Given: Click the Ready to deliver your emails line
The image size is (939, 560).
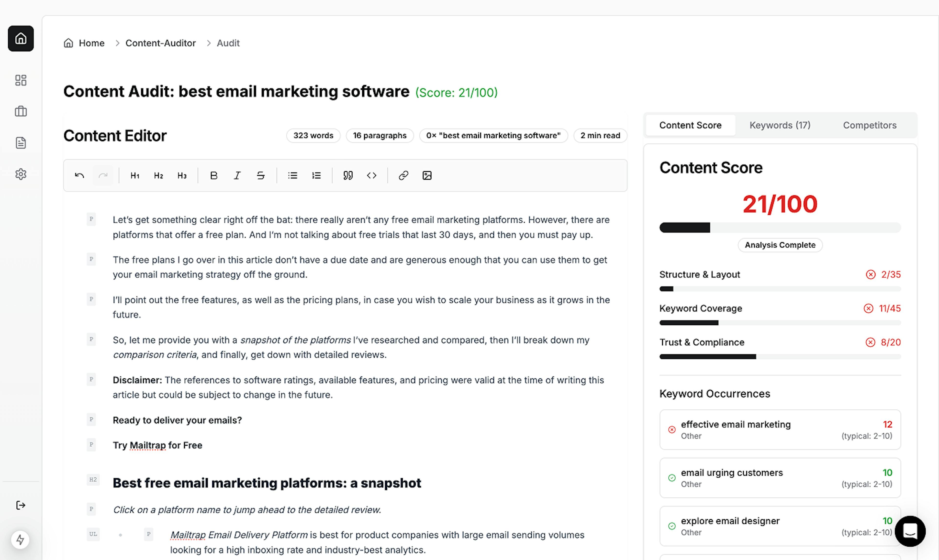Looking at the screenshot, I should point(177,420).
